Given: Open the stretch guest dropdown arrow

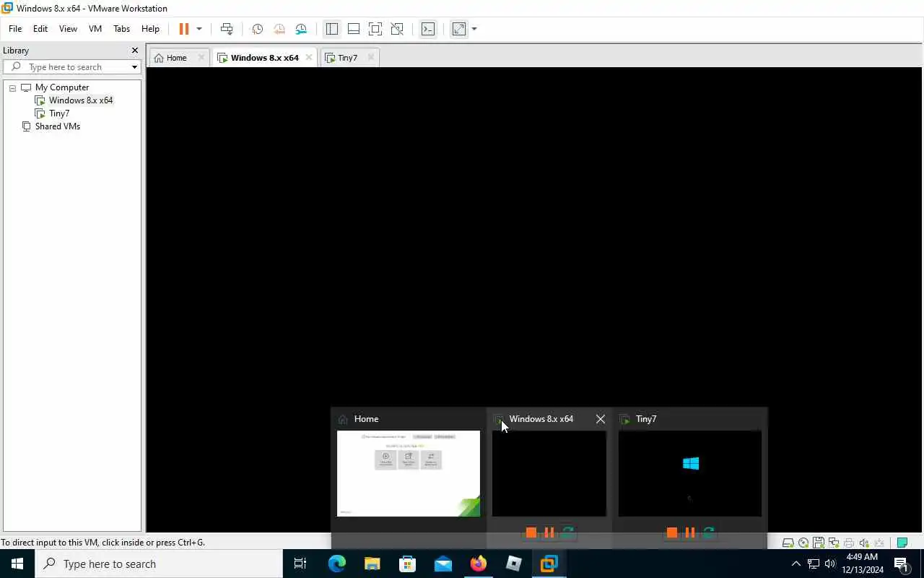Looking at the screenshot, I should tap(474, 29).
